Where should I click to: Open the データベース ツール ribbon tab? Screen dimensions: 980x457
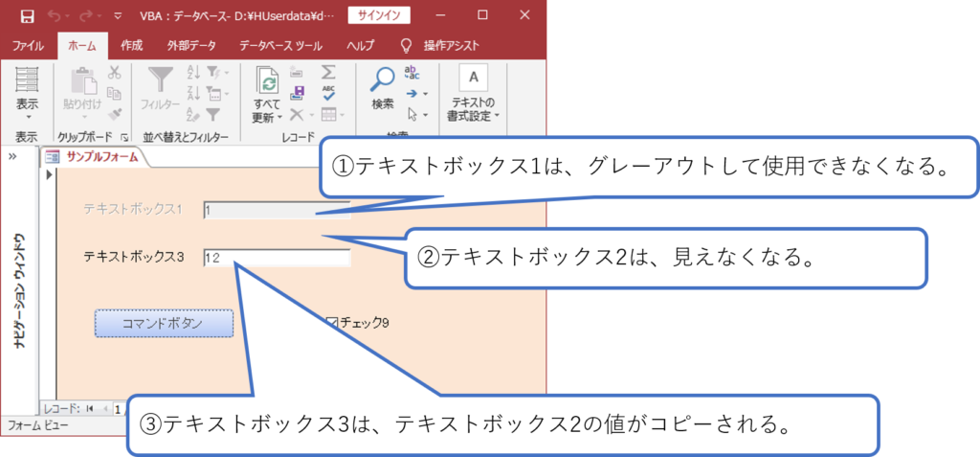click(280, 45)
